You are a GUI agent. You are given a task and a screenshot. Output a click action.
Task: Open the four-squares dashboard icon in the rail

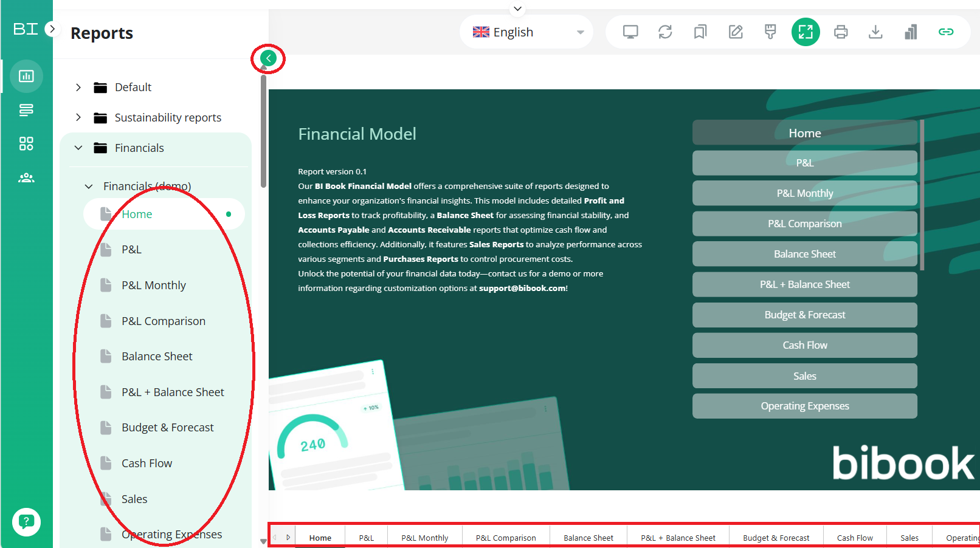pos(26,143)
